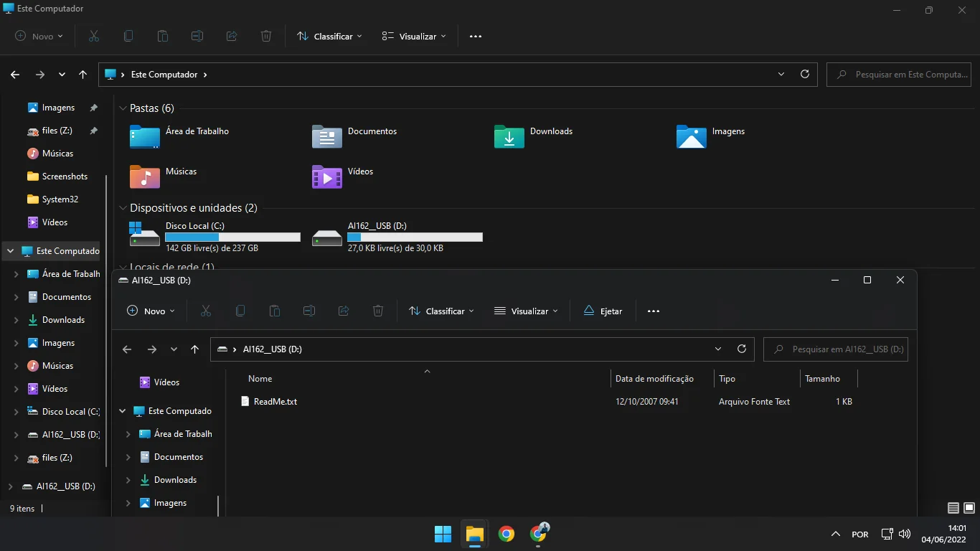Click the Share icon in AI162__USB window toolbar
The width and height of the screenshot is (980, 551).
point(344,311)
